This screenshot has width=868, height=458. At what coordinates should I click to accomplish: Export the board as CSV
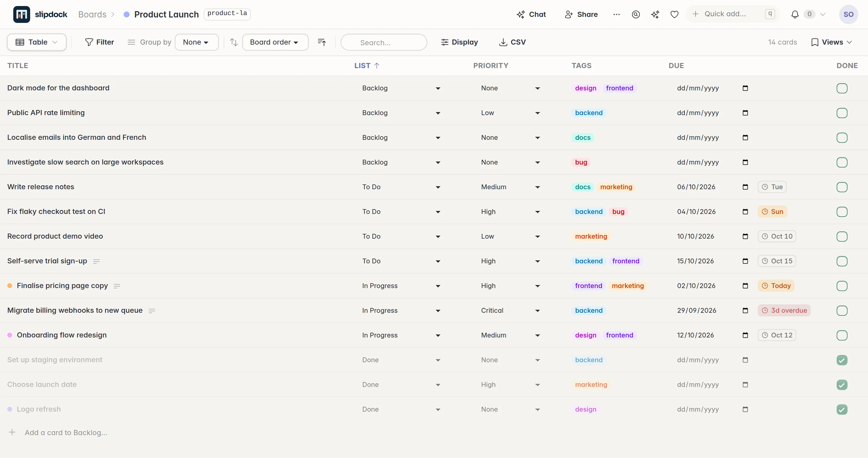coord(512,42)
